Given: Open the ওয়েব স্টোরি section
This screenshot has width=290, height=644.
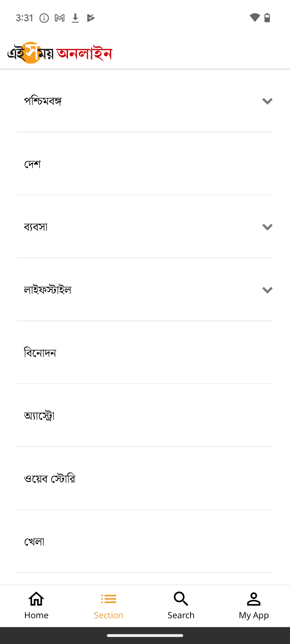Looking at the screenshot, I should (145, 479).
